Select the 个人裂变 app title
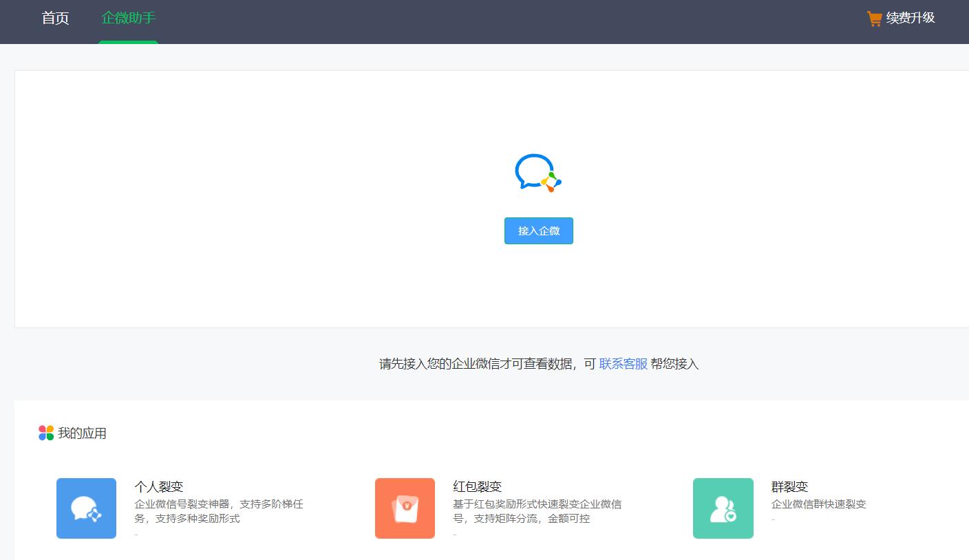The width and height of the screenshot is (969, 560). tap(159, 487)
